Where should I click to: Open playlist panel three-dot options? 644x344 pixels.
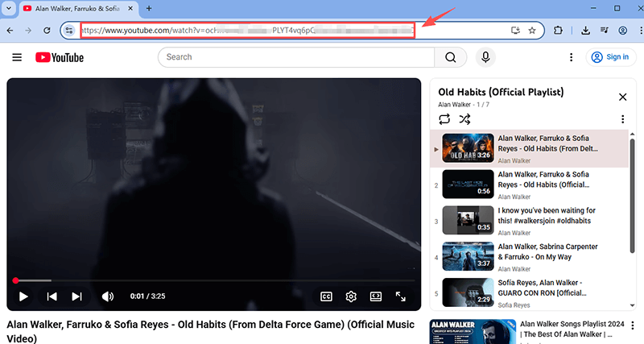[622, 119]
